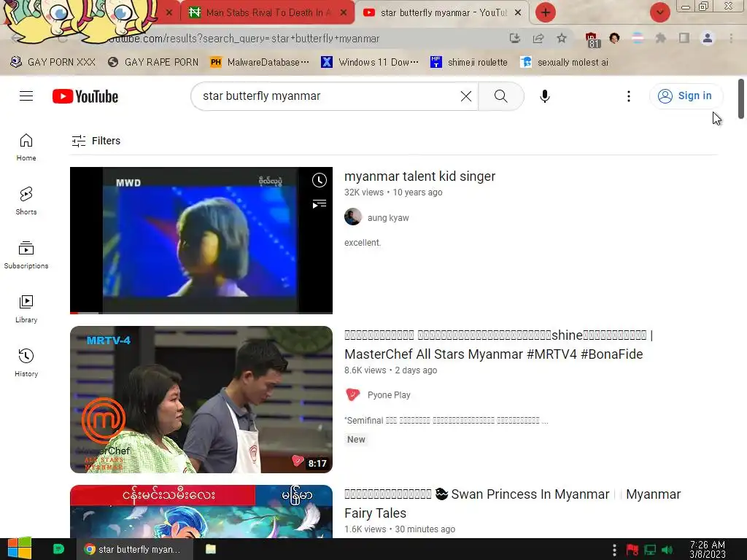
Task: Bookmark this page with the star icon
Action: coord(562,38)
